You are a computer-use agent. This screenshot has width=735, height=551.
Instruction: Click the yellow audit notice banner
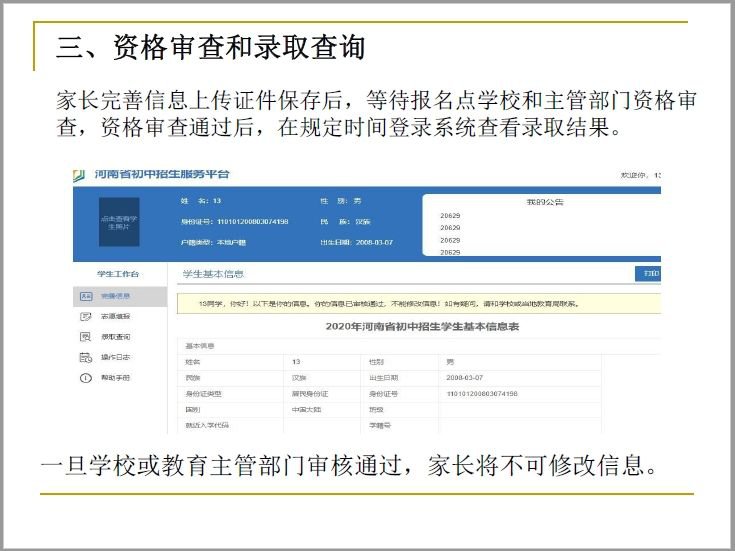pos(418,303)
